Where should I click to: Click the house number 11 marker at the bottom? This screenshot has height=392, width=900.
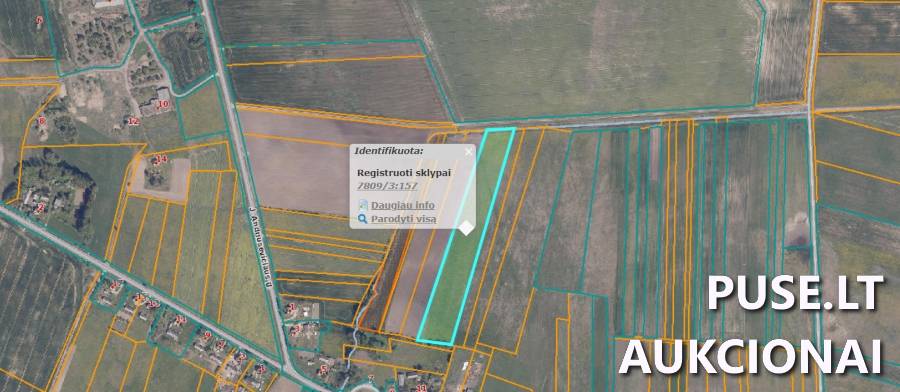click(x=422, y=389)
